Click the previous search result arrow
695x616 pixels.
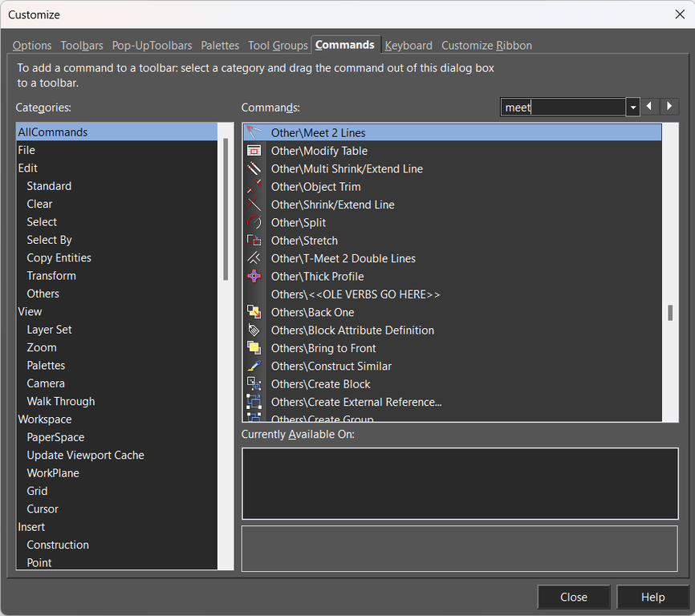(651, 107)
